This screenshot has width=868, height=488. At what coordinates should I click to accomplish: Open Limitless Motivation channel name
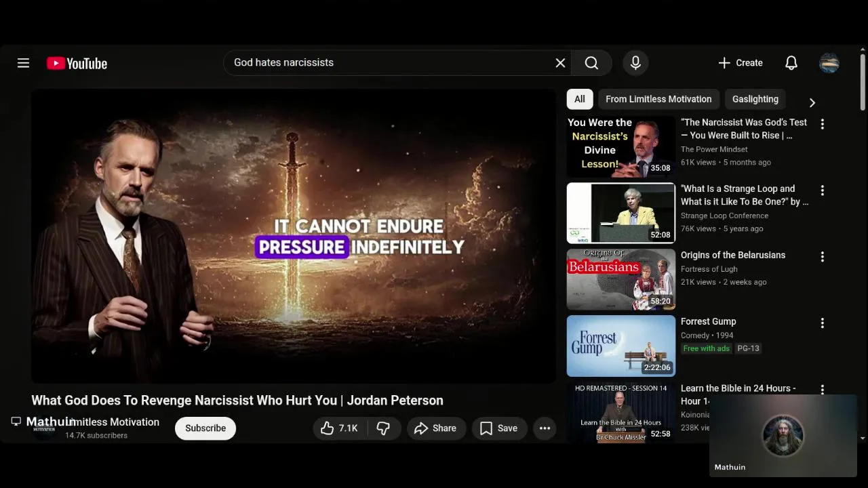112,422
